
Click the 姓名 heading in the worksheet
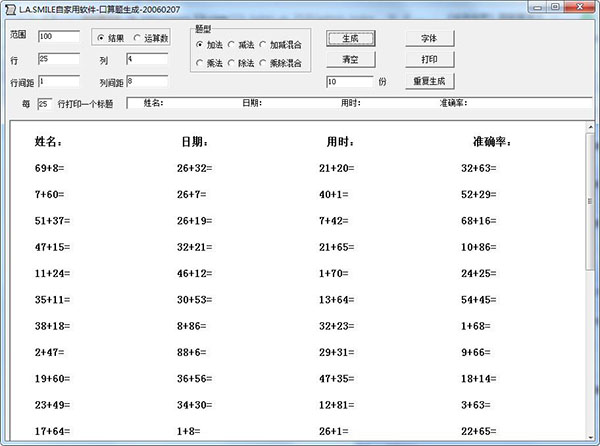point(48,142)
